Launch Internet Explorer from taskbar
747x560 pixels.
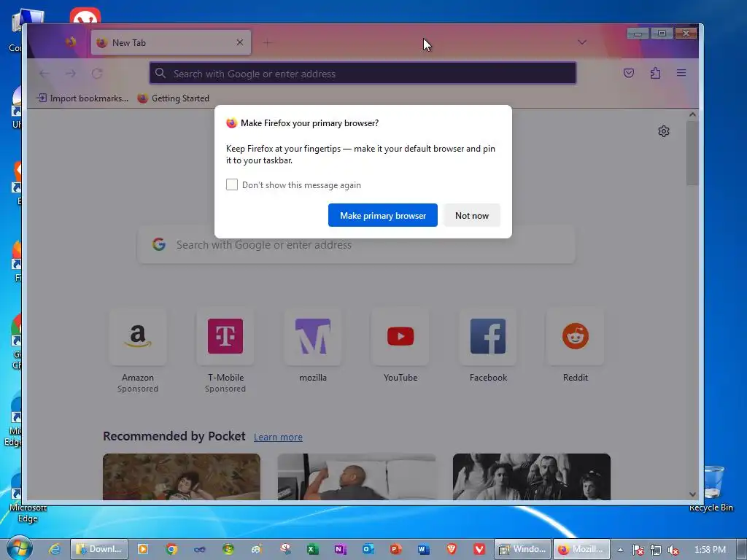pyautogui.click(x=55, y=549)
